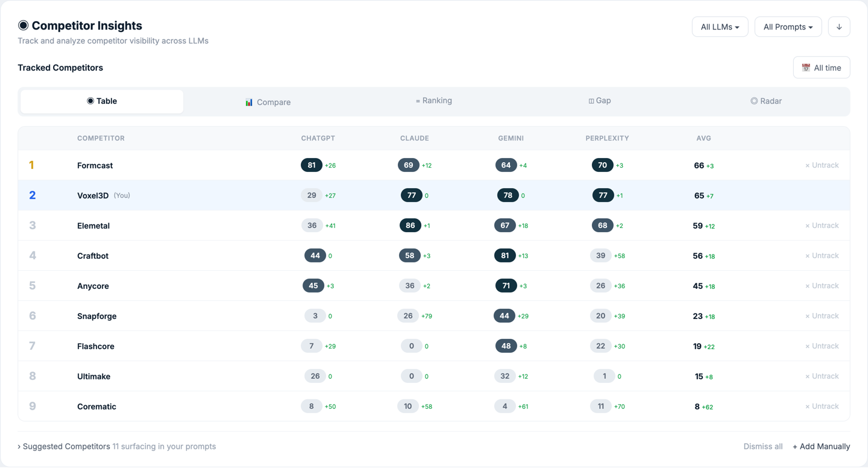Click Ultimake's Perplexity score 1
This screenshot has width=868, height=468.
[605, 376]
